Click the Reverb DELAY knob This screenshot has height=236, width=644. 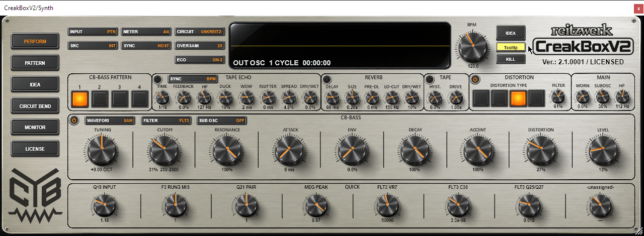click(x=332, y=97)
